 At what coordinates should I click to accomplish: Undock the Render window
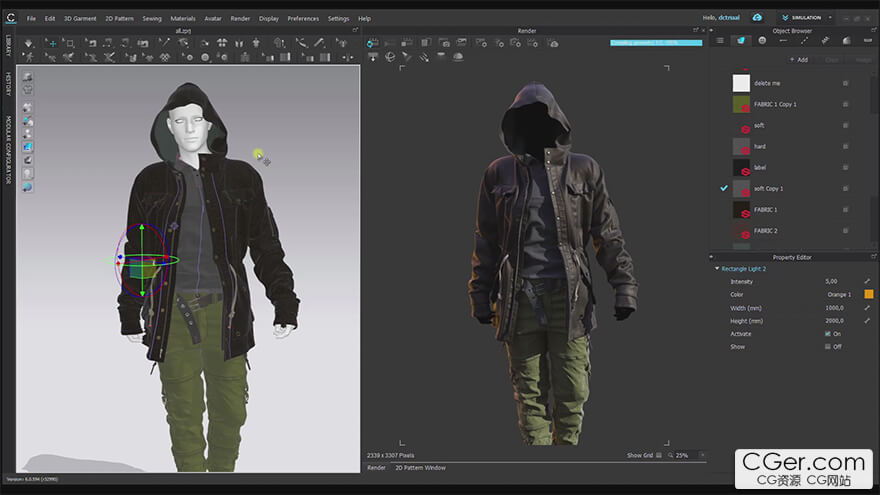tap(695, 30)
